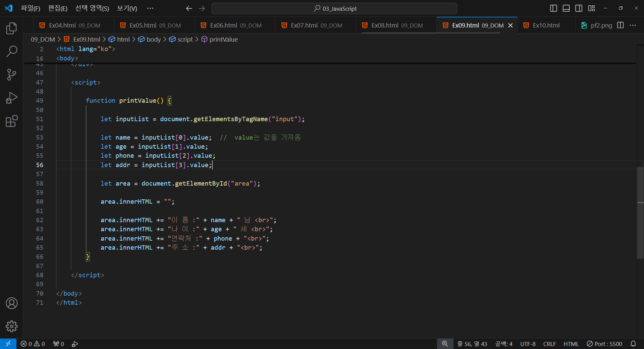Switch to the Ex06.html tab
The image size is (644, 349).
click(235, 26)
